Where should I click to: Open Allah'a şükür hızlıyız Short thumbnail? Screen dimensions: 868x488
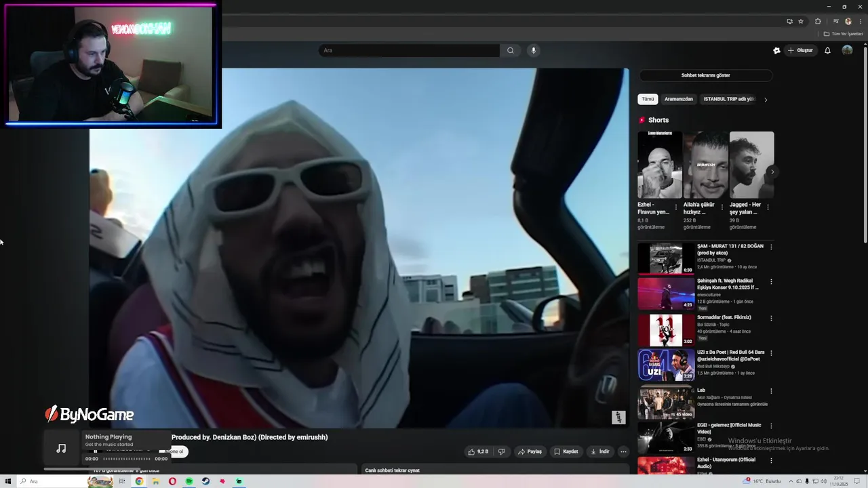[x=705, y=165]
